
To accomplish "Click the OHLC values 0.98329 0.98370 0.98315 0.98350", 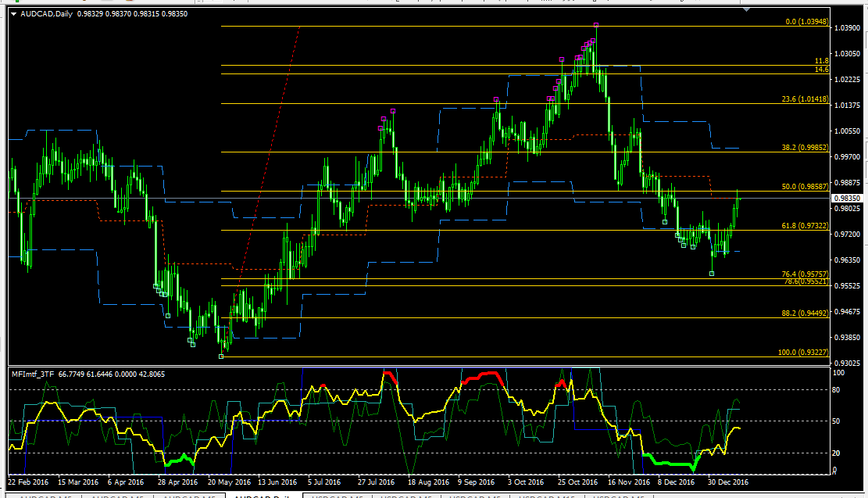I will click(132, 14).
